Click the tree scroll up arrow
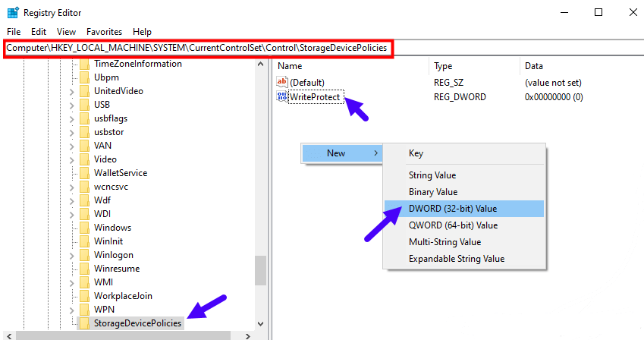 click(260, 65)
